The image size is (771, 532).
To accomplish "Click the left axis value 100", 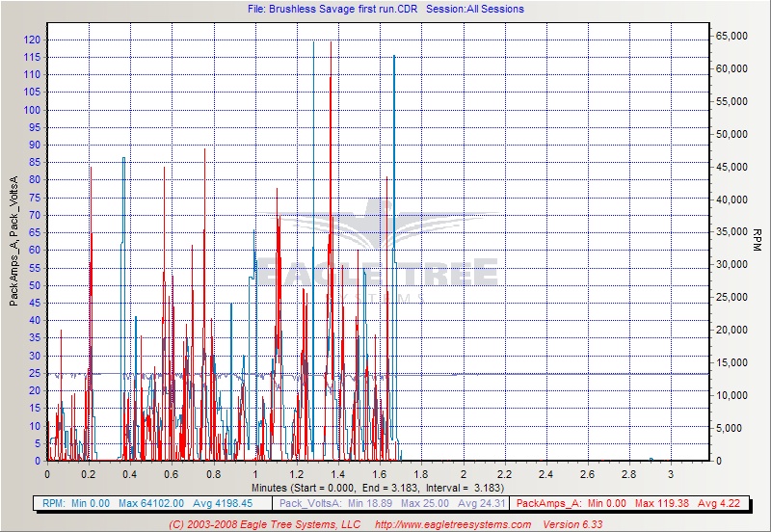I will click(32, 110).
